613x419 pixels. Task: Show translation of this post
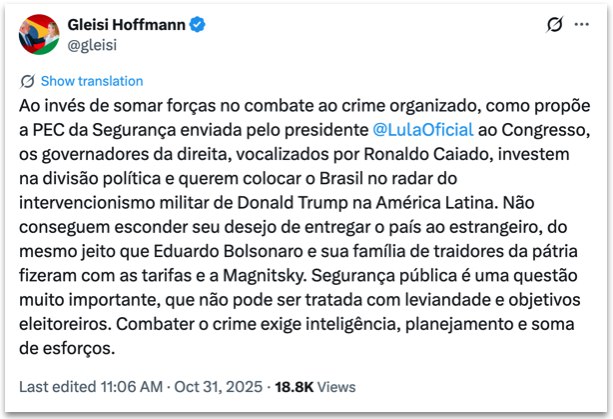tap(92, 81)
